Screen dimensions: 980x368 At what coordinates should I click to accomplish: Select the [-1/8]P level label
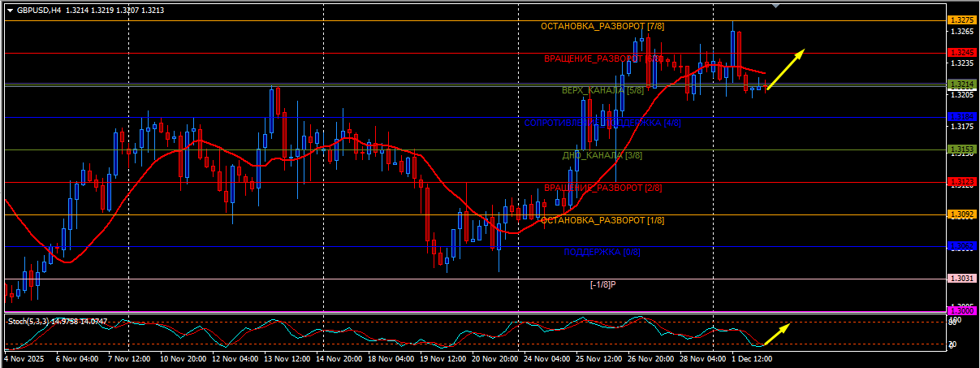tap(602, 284)
